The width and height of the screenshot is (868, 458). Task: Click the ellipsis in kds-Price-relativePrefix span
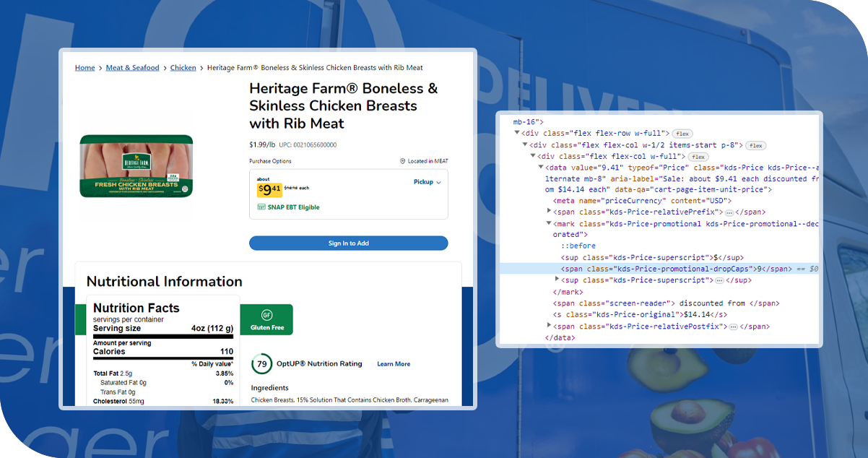point(729,212)
